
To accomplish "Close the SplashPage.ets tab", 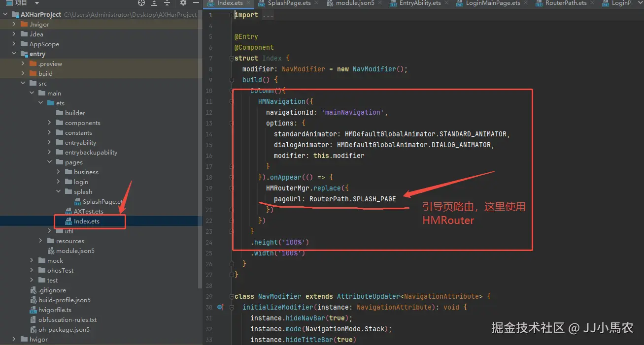I will pyautogui.click(x=316, y=3).
